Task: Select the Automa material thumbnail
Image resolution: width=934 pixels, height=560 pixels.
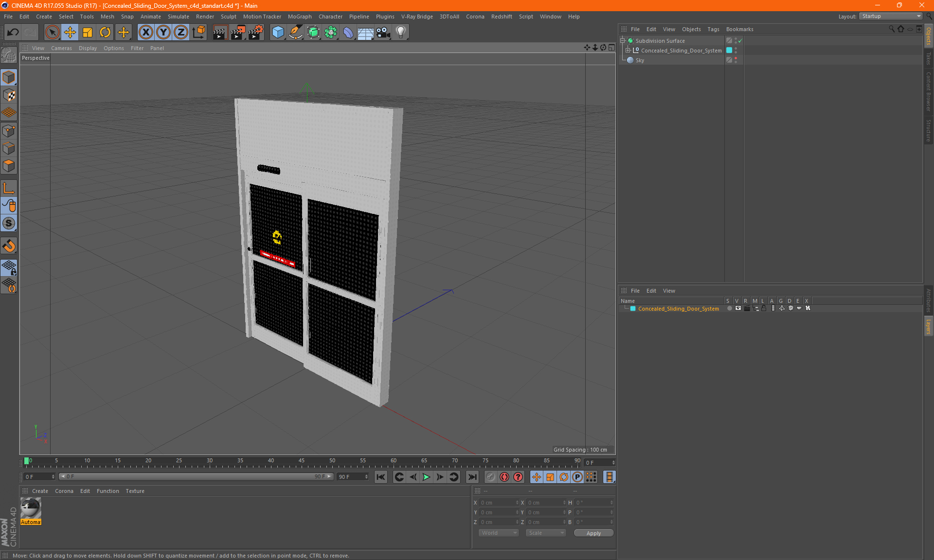Action: coord(31,508)
